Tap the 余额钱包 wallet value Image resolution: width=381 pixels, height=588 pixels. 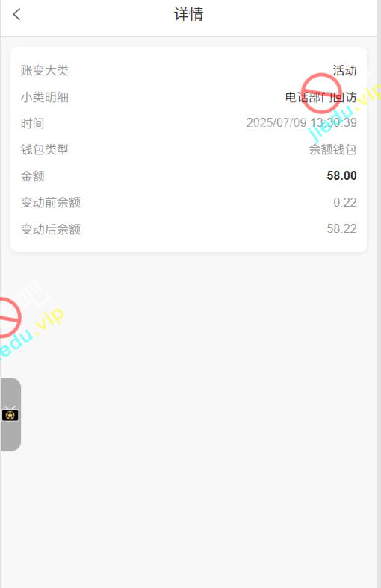point(332,150)
